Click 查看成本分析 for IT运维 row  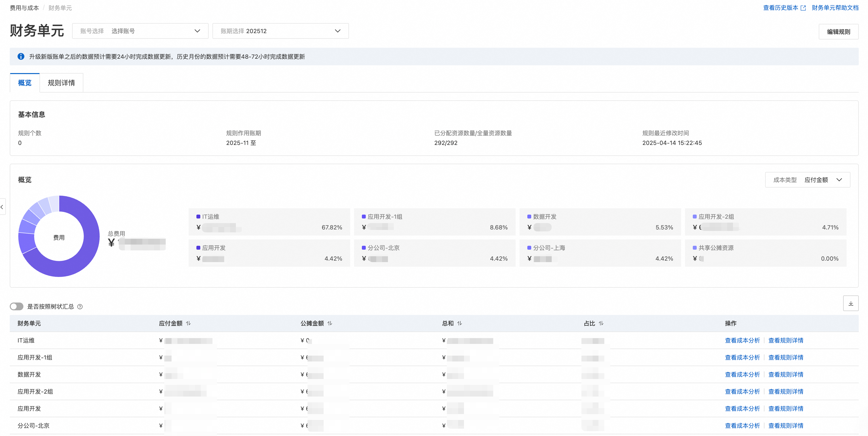click(742, 340)
